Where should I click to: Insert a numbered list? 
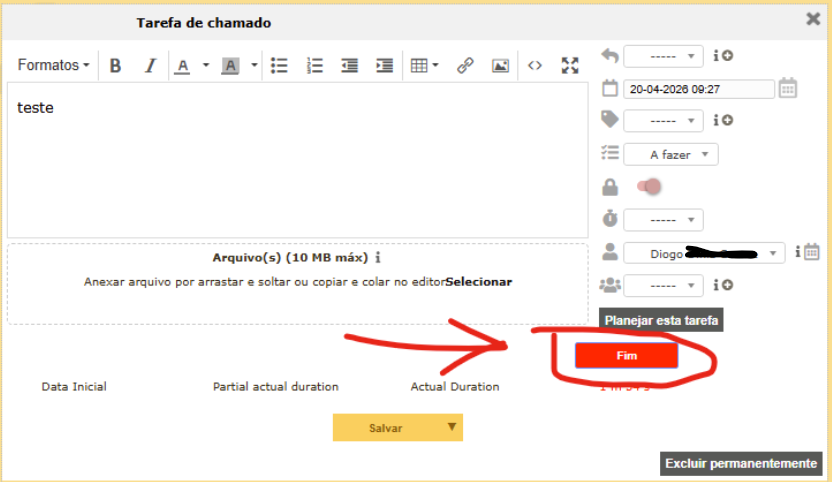(x=315, y=65)
